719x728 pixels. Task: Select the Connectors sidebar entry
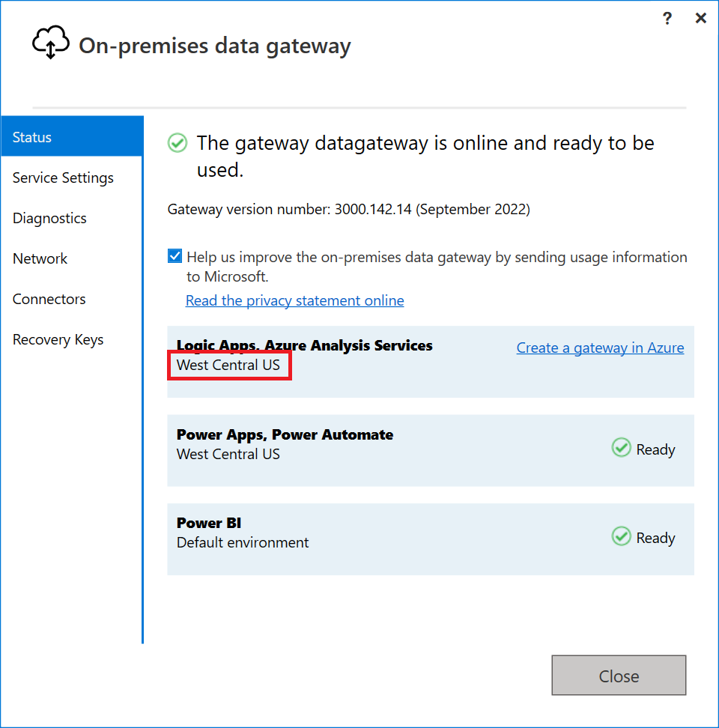tap(49, 299)
